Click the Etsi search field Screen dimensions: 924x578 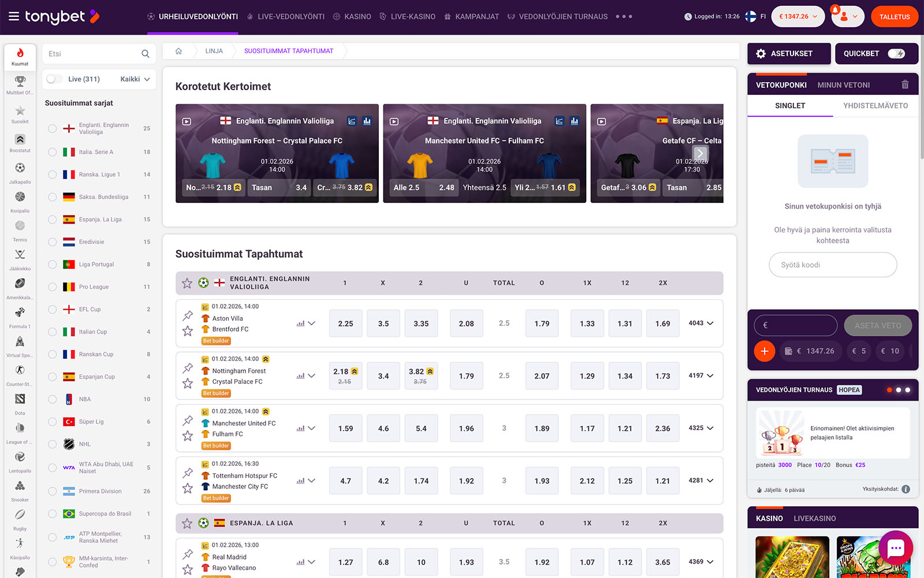[x=92, y=54]
